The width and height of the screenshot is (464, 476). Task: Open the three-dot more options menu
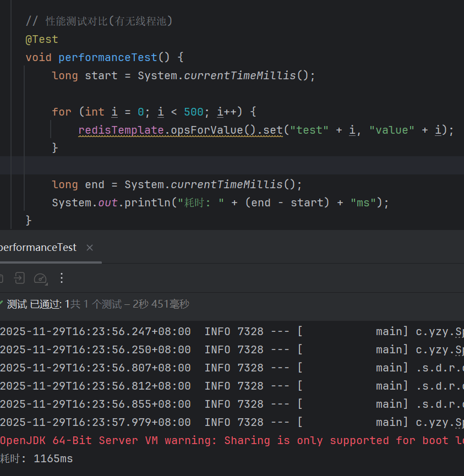click(x=62, y=278)
